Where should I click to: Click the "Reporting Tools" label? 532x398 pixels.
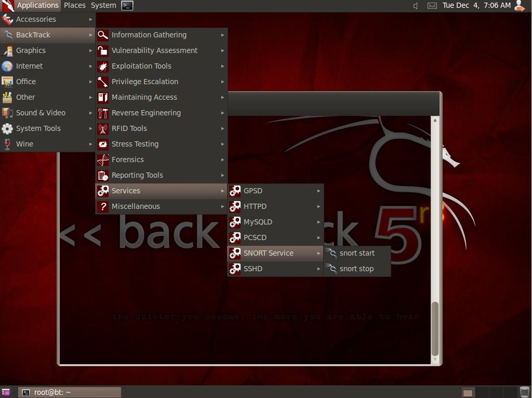[137, 176]
